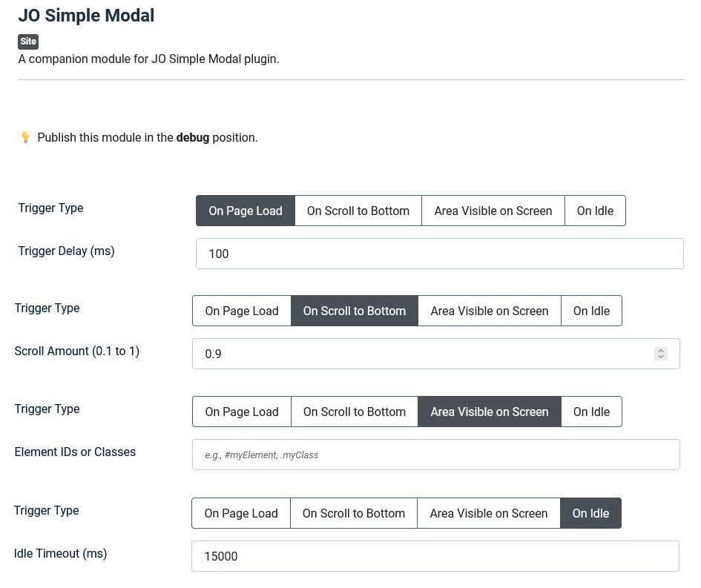Viewport: 701px width, 588px height.
Task: Enable "On Idle" in the first Trigger Type row
Action: pyautogui.click(x=595, y=211)
